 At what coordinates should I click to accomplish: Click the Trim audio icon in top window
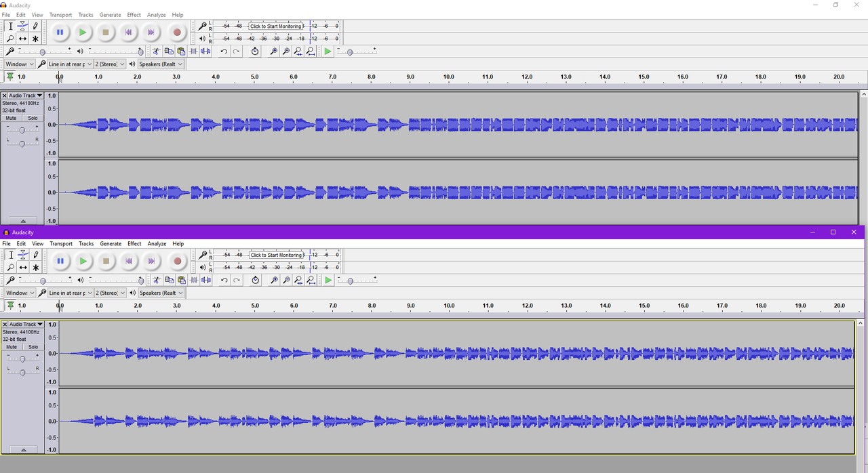(193, 52)
